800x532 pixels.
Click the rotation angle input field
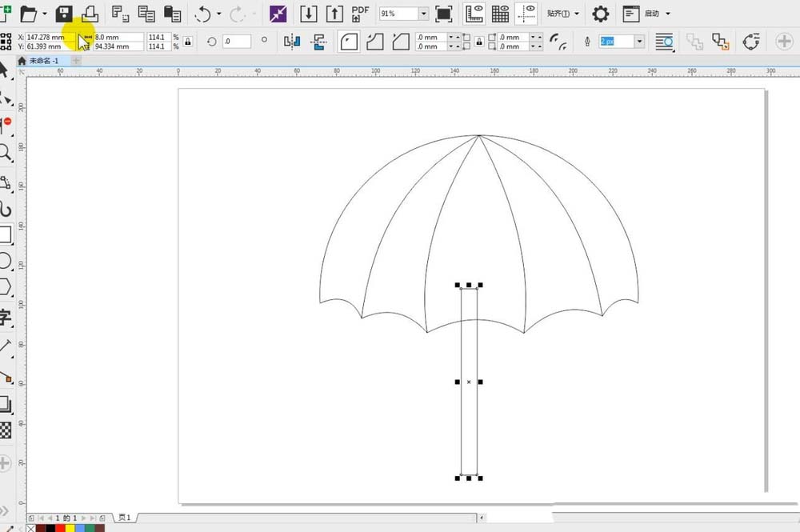tap(237, 42)
